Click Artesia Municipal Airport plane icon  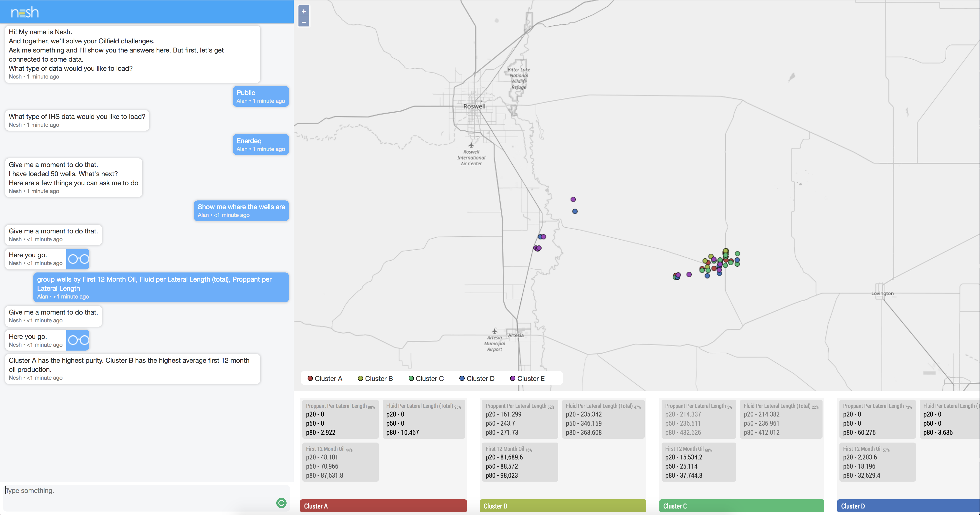coord(494,331)
